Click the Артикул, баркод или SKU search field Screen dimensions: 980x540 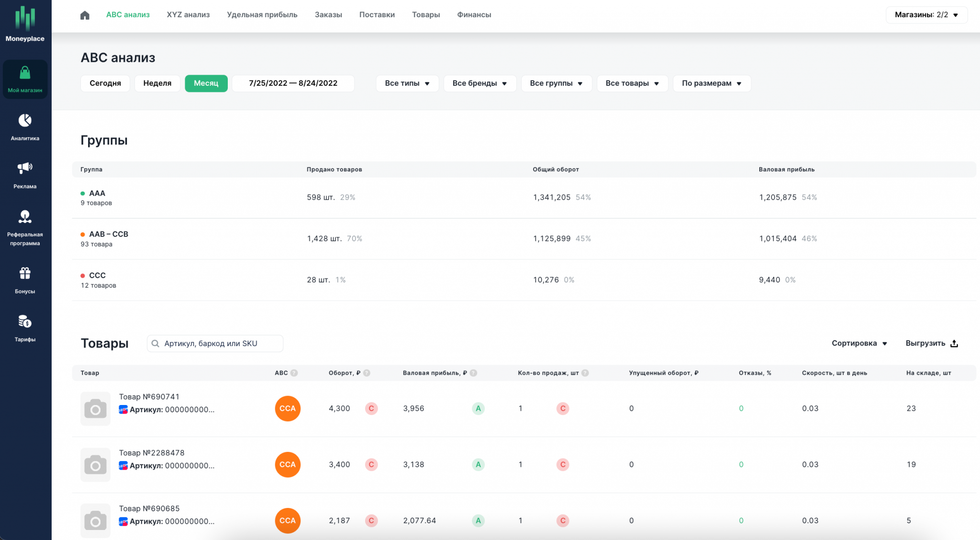pos(215,343)
